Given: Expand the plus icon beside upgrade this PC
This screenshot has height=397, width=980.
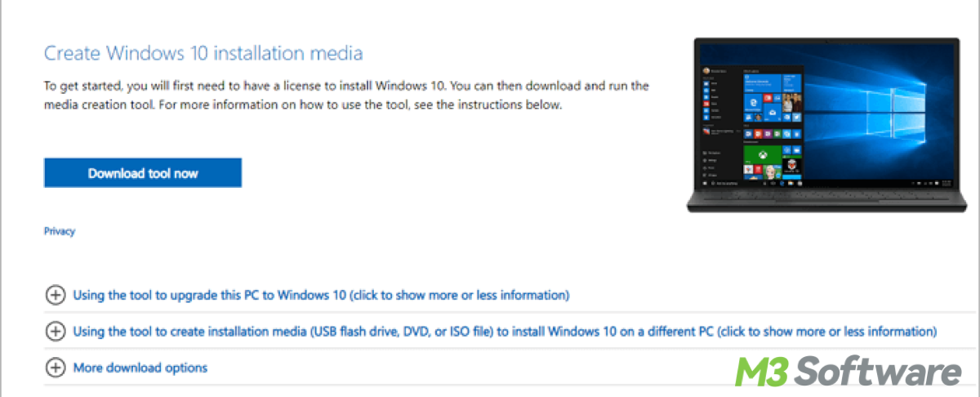Looking at the screenshot, I should pos(55,295).
